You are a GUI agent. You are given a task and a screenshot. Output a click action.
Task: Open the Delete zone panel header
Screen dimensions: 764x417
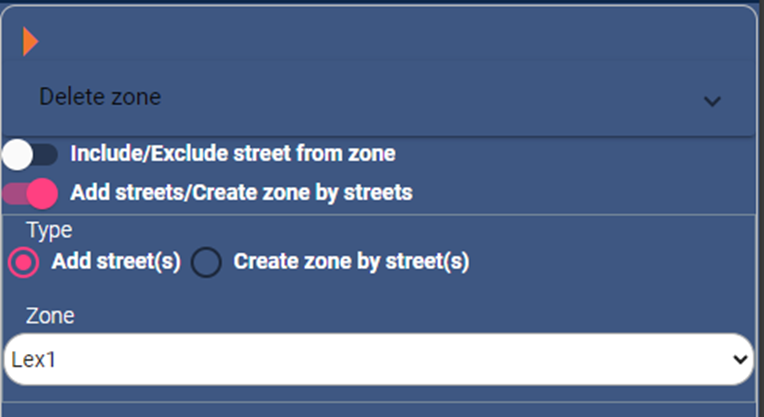378,98
